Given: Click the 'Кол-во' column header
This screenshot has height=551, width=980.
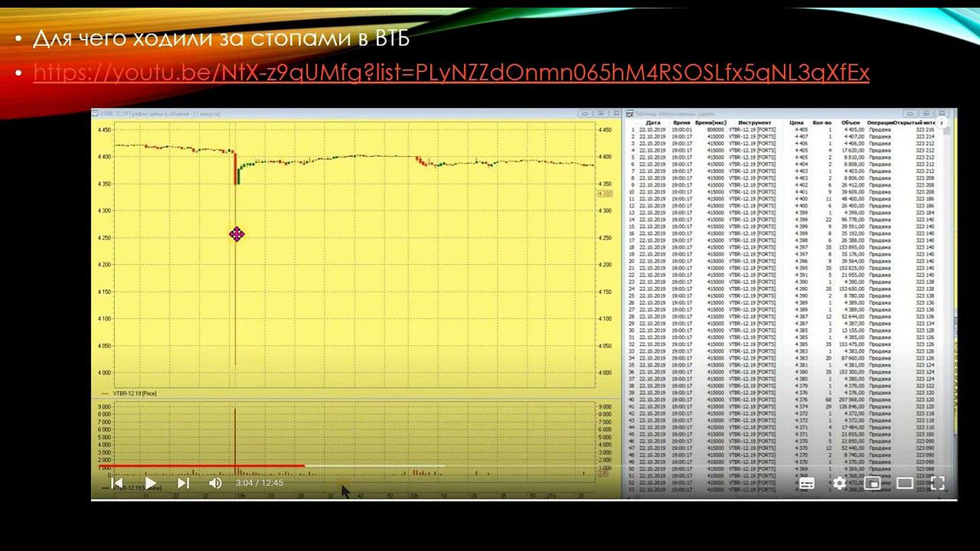Looking at the screenshot, I should pos(822,122).
